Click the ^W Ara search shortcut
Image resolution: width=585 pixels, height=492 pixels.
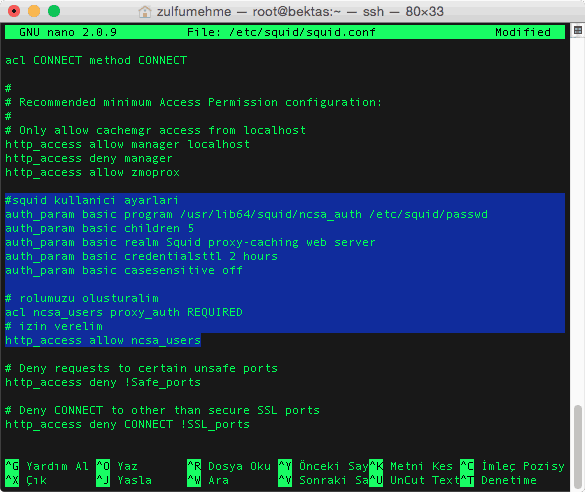[208, 480]
